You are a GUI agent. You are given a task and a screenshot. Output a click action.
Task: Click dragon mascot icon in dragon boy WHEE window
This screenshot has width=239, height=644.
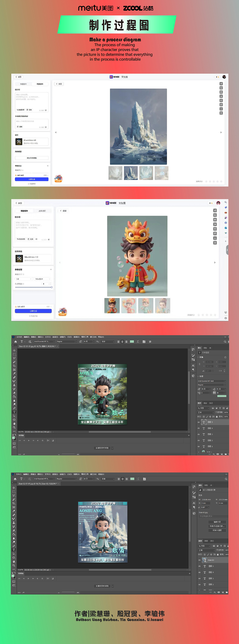tap(62, 312)
